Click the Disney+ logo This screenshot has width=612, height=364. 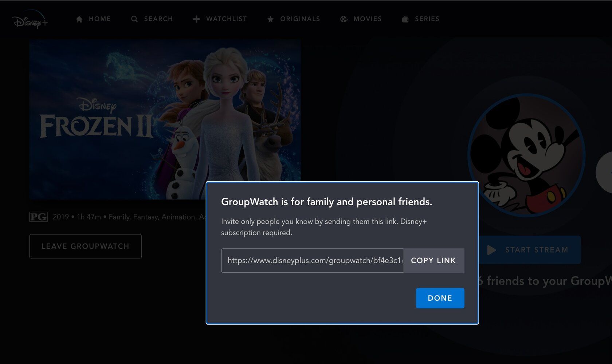[x=30, y=19]
